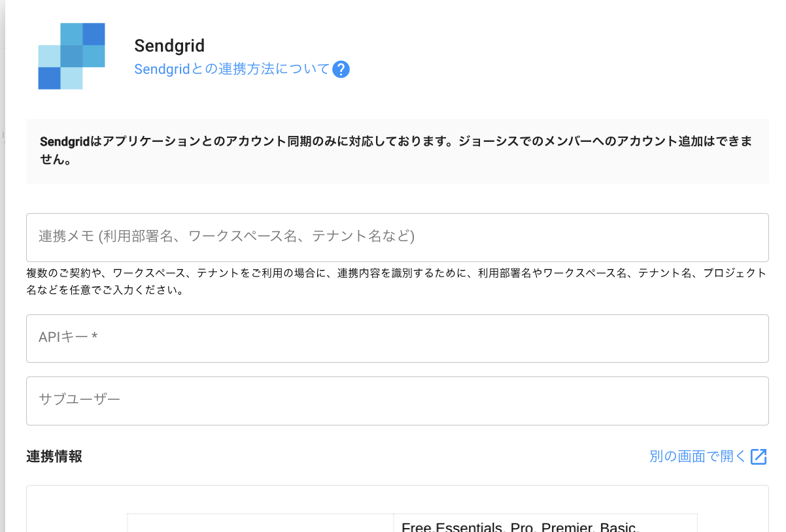Select the サブユーザー text field
The height and width of the screenshot is (532, 786).
[x=397, y=400]
